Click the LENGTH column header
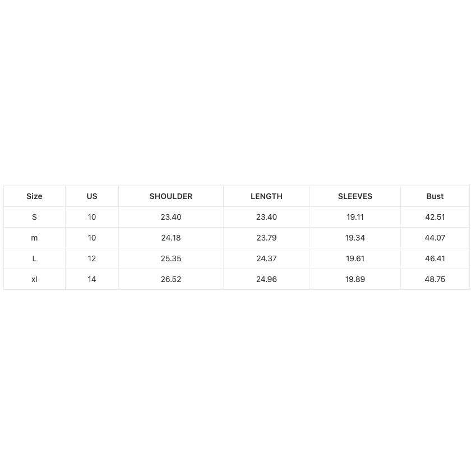Image resolution: width=476 pixels, height=476 pixels. pyautogui.click(x=266, y=196)
